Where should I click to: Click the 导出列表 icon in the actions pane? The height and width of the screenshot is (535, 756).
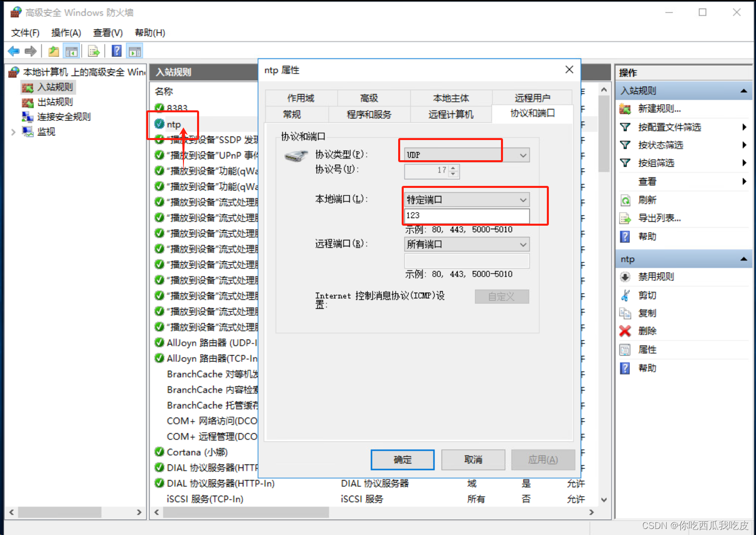625,218
